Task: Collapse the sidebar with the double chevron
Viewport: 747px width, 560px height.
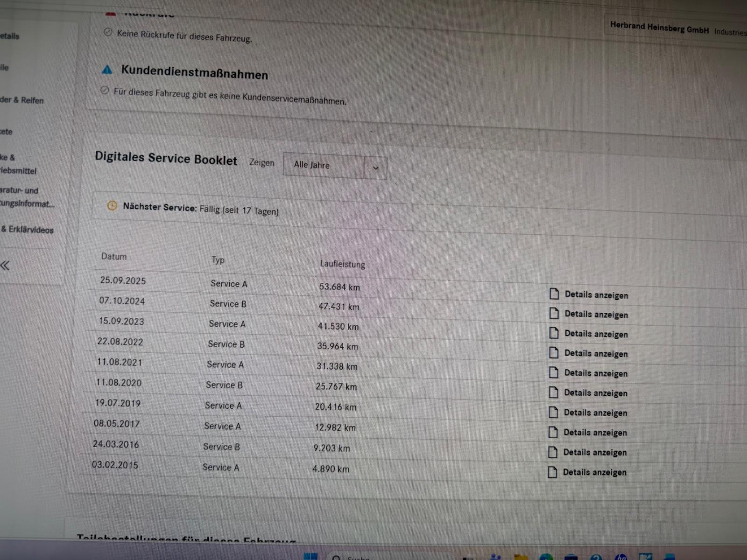Action: (5, 266)
